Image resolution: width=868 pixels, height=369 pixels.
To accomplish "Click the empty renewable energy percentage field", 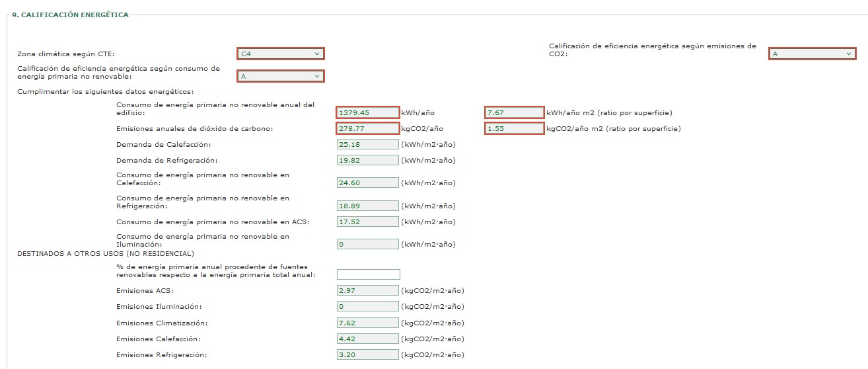I will 369,274.
